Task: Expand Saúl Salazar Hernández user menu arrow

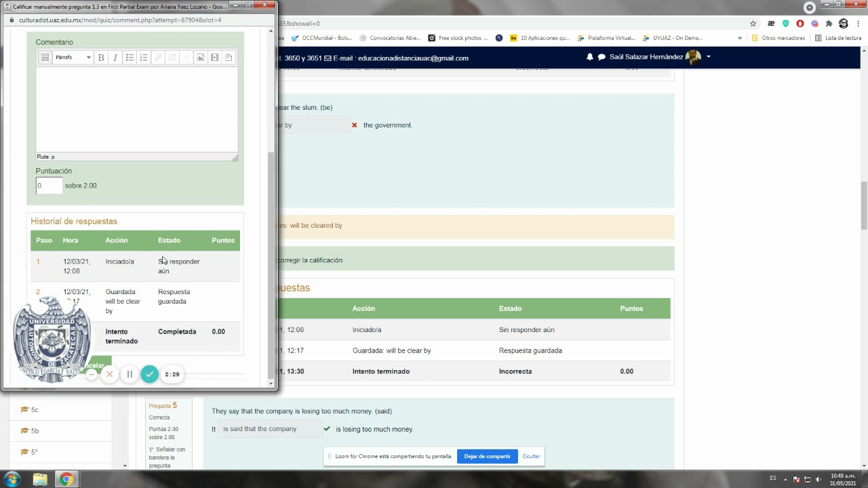Action: tap(709, 57)
